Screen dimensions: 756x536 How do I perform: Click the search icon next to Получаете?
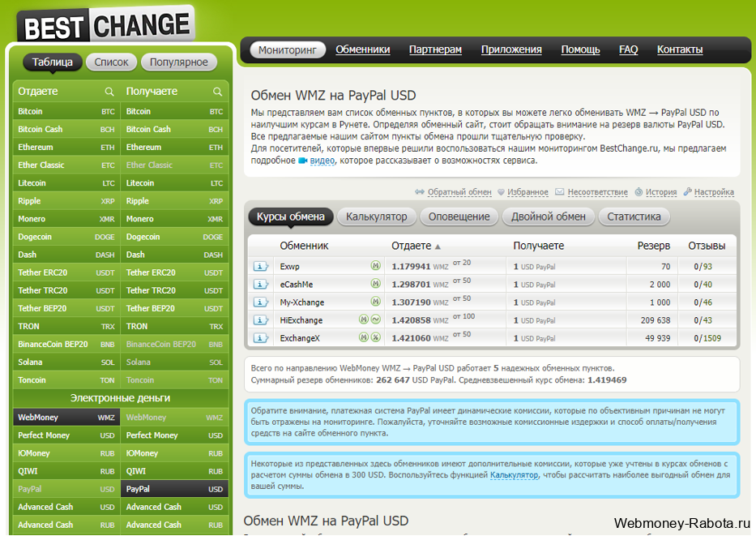point(217,92)
